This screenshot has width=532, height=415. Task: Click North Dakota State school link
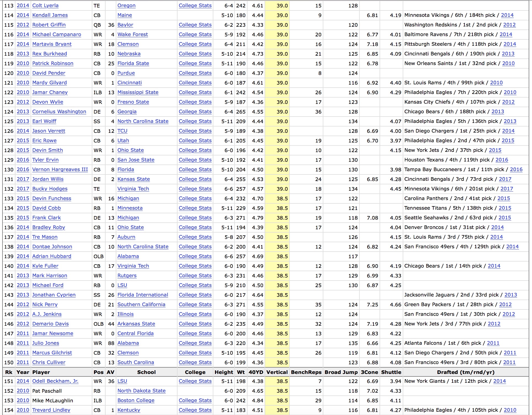tap(141, 391)
